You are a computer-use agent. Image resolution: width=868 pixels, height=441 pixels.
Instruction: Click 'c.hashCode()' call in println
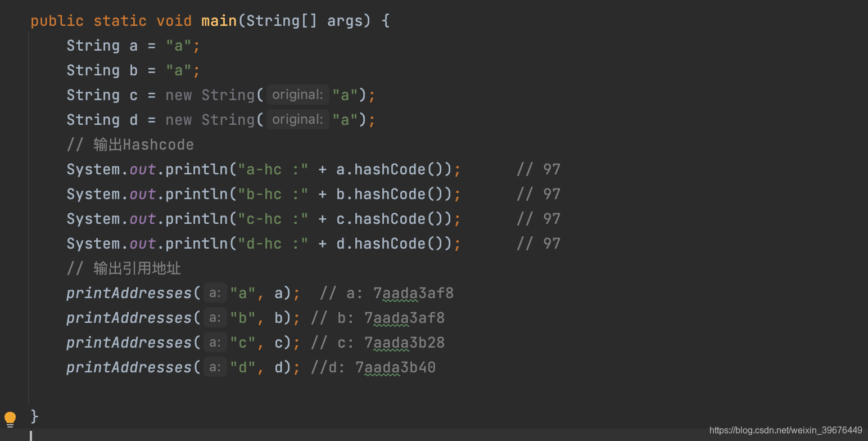click(394, 219)
